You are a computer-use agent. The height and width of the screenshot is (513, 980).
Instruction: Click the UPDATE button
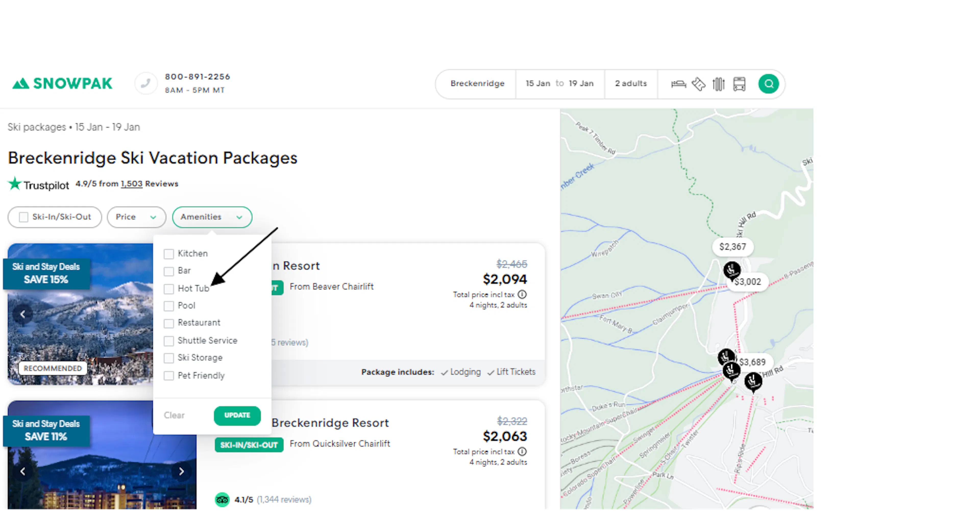click(237, 415)
